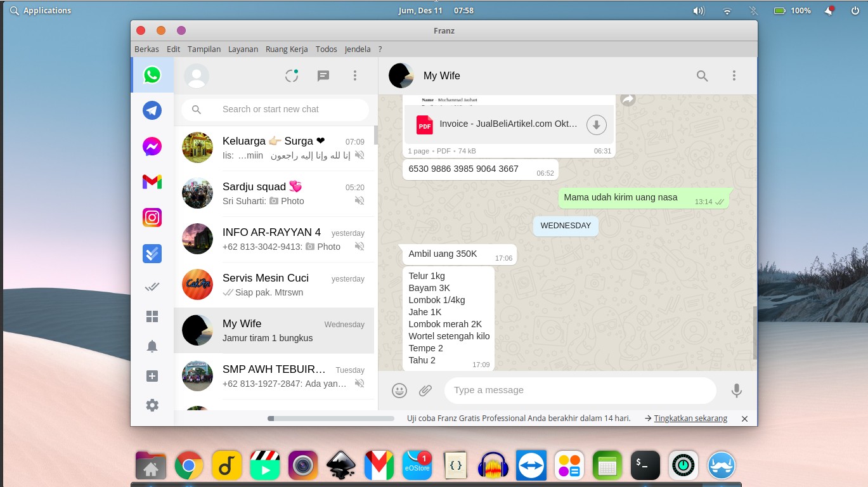Open TeamViewer from the dock
868x487 pixels.
531,466
